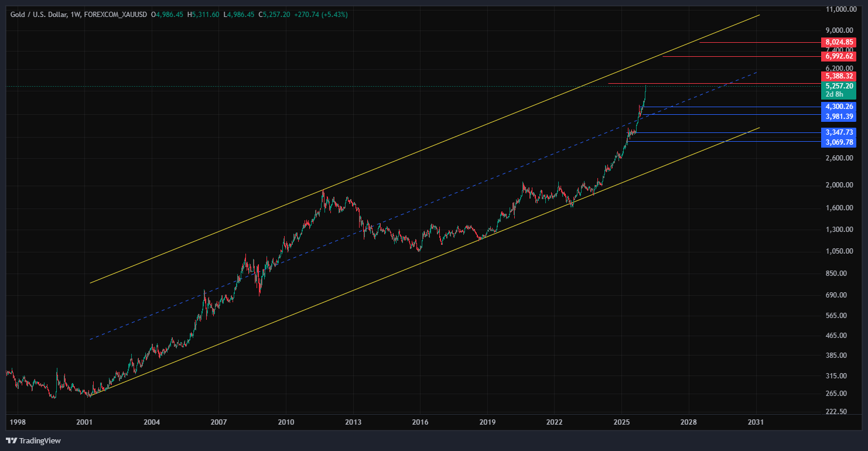
Task: Select the 6,992.62 red price label
Action: (839, 56)
